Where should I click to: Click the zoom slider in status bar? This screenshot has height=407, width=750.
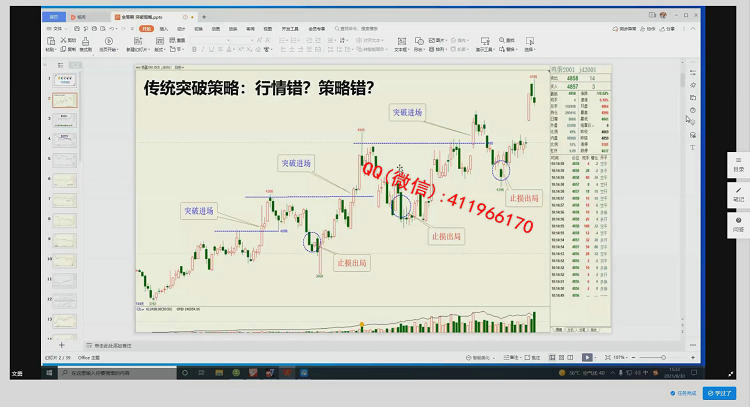tap(651, 357)
